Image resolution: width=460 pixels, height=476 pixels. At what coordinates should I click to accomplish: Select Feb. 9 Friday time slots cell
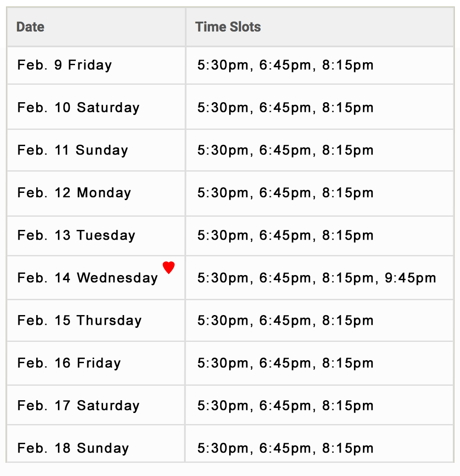click(320, 65)
